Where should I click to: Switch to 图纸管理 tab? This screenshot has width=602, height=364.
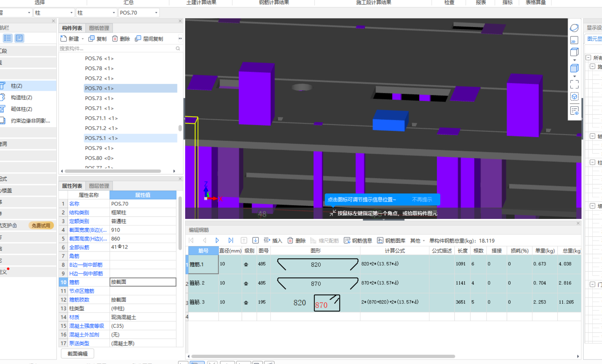coord(99,28)
